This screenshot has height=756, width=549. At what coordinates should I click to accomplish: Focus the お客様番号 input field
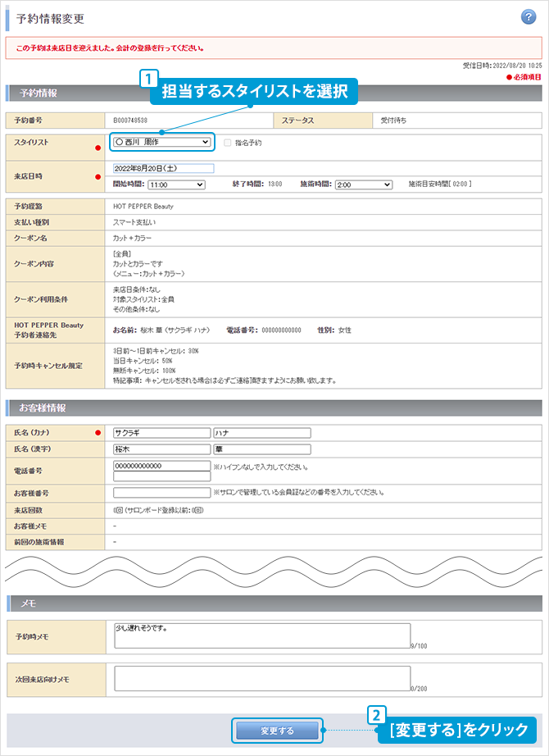click(x=161, y=493)
